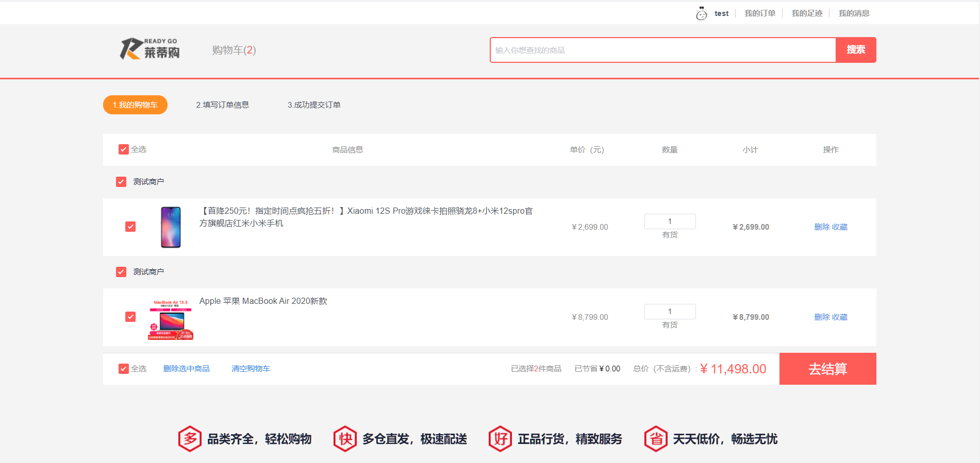Click 收藏 for the MacBook Air

[x=840, y=317]
